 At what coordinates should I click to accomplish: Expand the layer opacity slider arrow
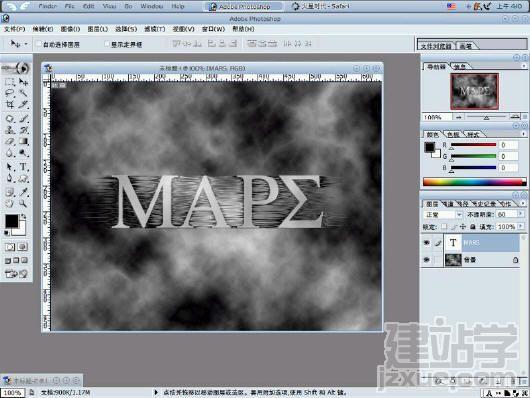tap(521, 214)
